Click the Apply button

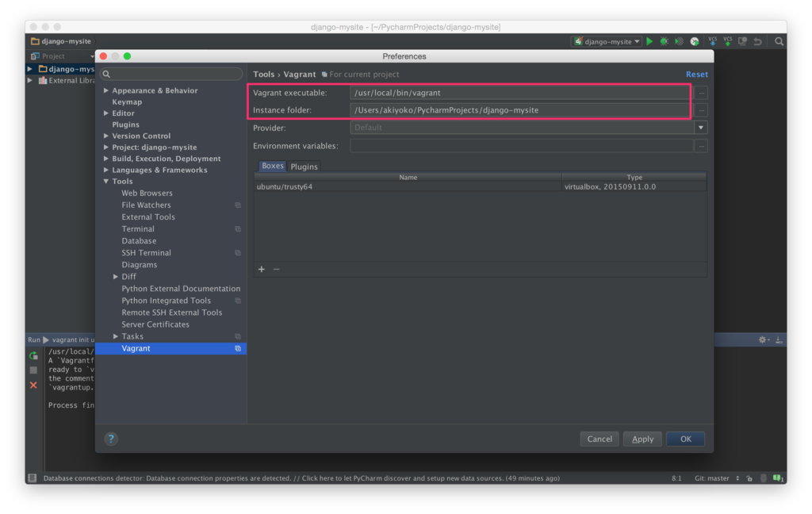tap(642, 439)
